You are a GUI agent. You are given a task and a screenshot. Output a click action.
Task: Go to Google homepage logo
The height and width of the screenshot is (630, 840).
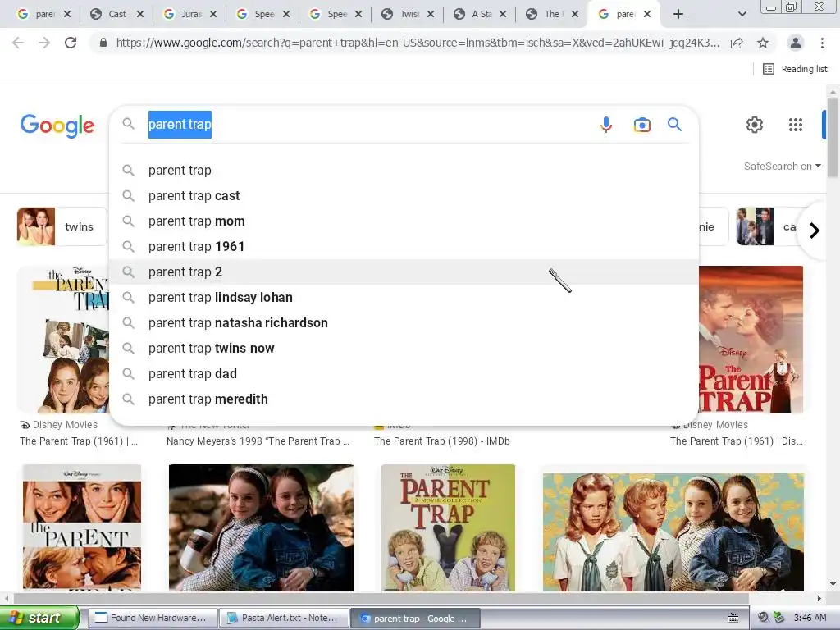point(57,126)
